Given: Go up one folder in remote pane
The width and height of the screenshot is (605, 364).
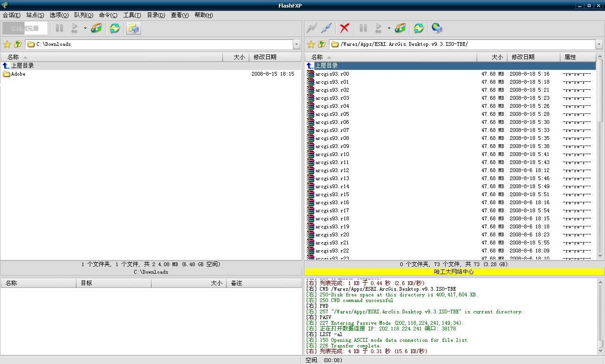Looking at the screenshot, I should point(321,44).
